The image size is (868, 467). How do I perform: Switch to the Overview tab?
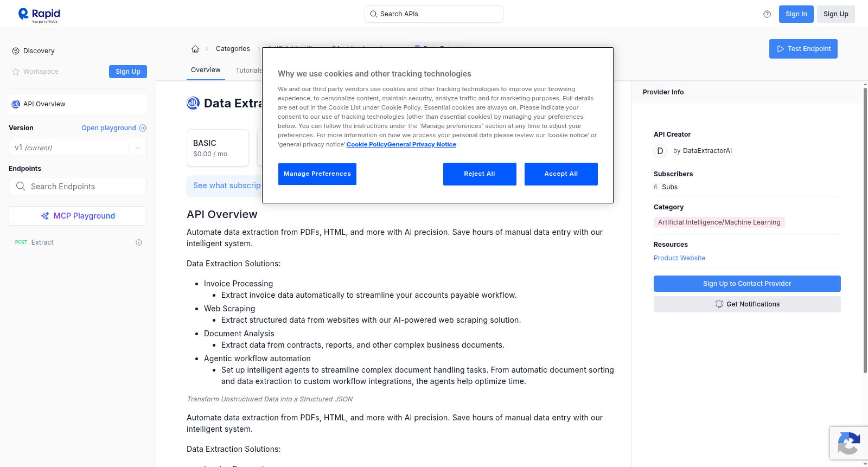[x=206, y=70]
